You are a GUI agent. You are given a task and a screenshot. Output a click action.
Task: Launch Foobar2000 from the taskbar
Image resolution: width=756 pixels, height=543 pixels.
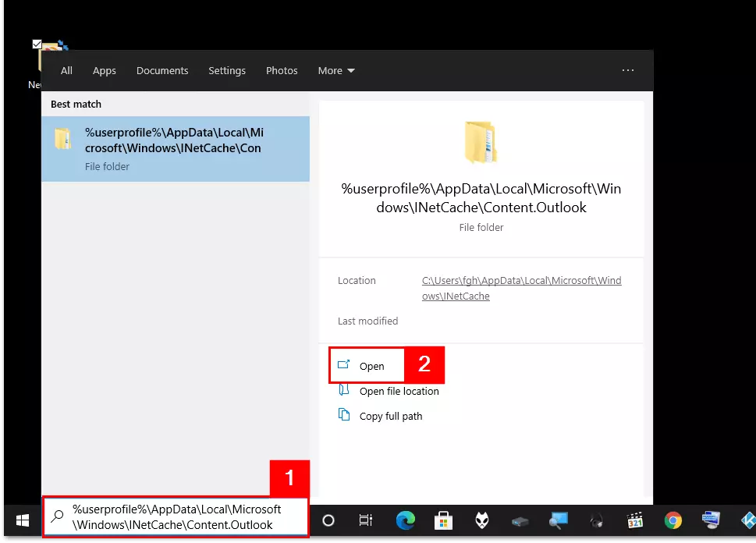pyautogui.click(x=481, y=520)
